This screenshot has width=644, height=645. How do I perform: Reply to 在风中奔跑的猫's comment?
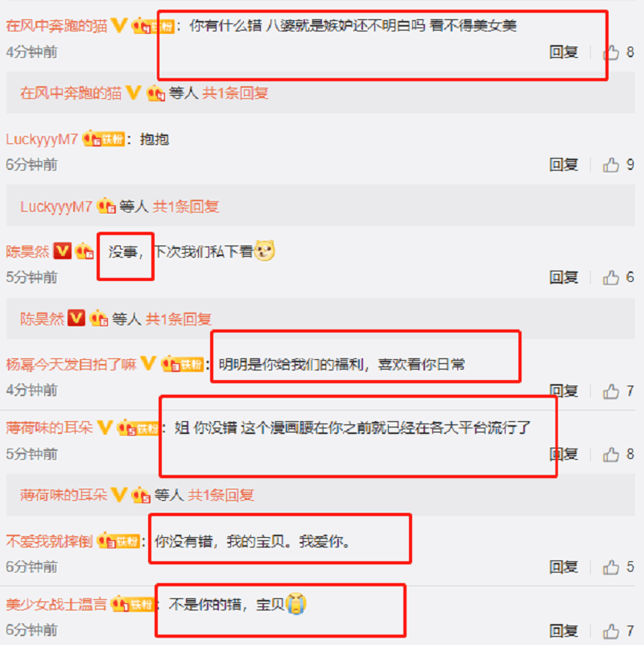pyautogui.click(x=563, y=52)
